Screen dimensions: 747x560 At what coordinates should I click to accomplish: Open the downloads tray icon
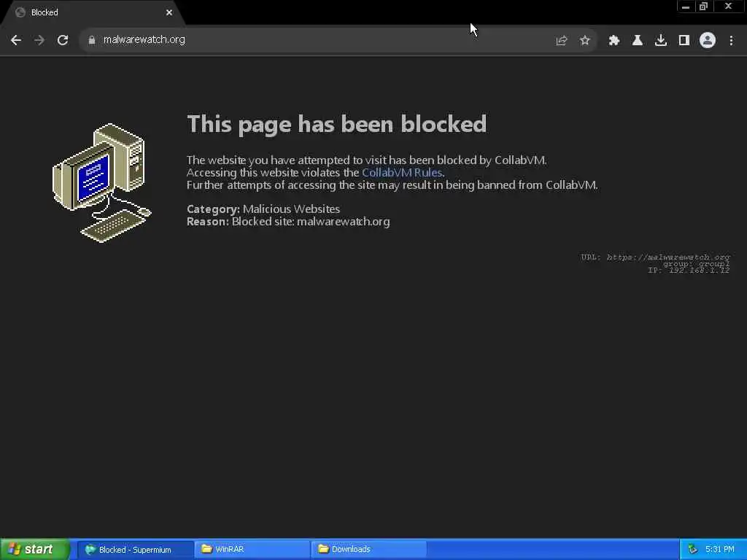pyautogui.click(x=661, y=41)
